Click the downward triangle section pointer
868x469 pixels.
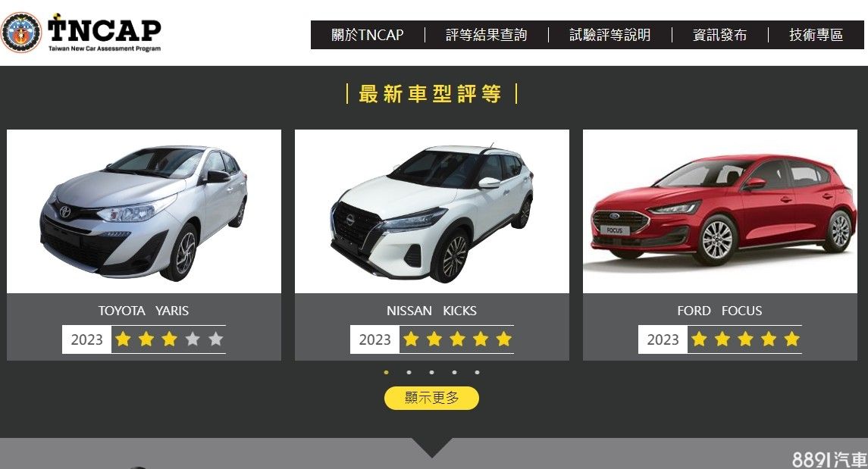(x=432, y=448)
